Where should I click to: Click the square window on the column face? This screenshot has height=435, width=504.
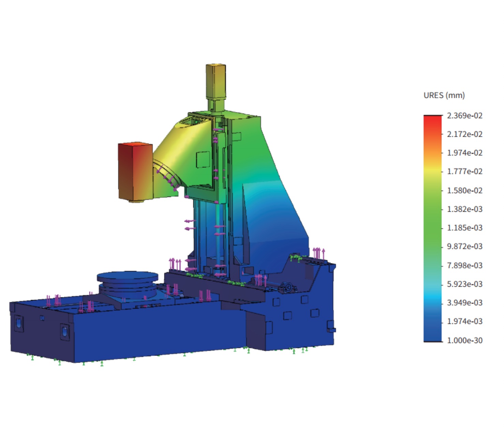(x=203, y=160)
